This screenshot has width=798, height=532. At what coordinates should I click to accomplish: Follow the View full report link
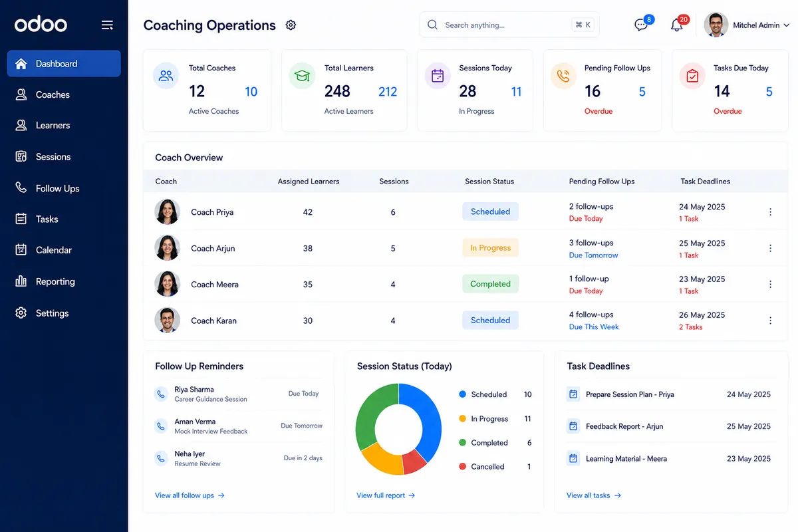(x=386, y=495)
